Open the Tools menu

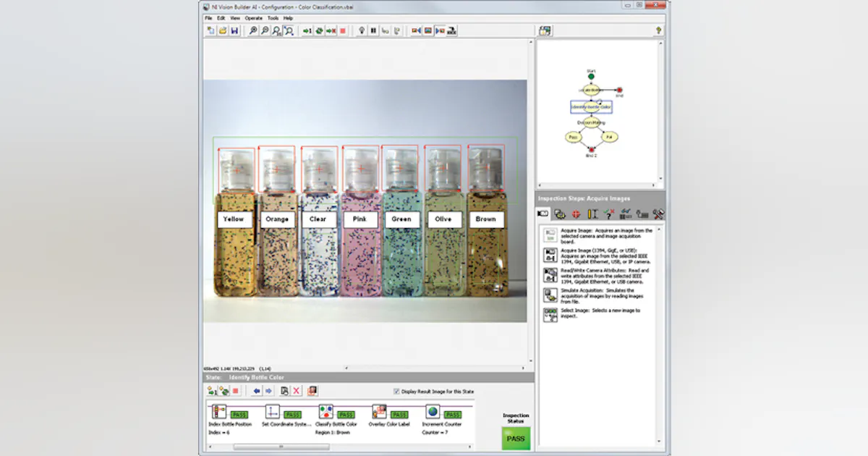click(x=273, y=17)
